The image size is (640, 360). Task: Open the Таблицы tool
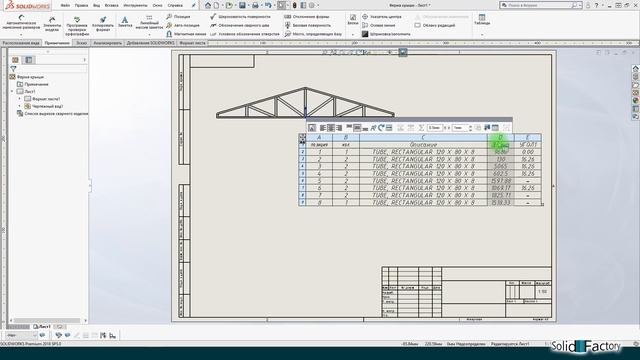pos(482,20)
